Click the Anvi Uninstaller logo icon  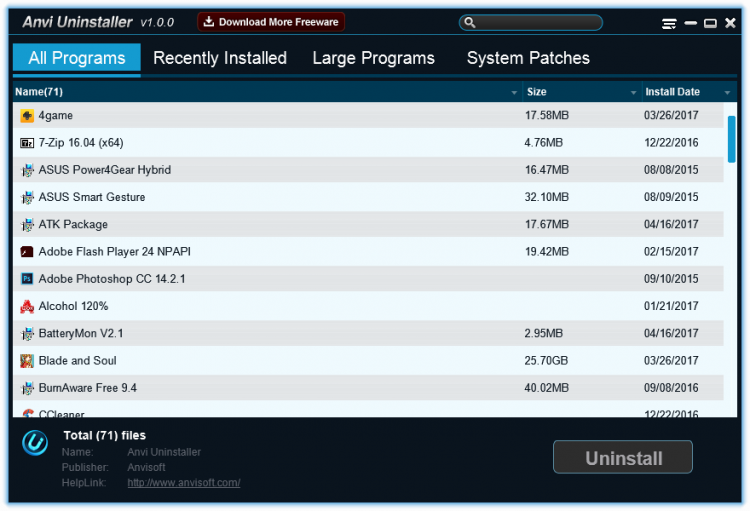35,443
